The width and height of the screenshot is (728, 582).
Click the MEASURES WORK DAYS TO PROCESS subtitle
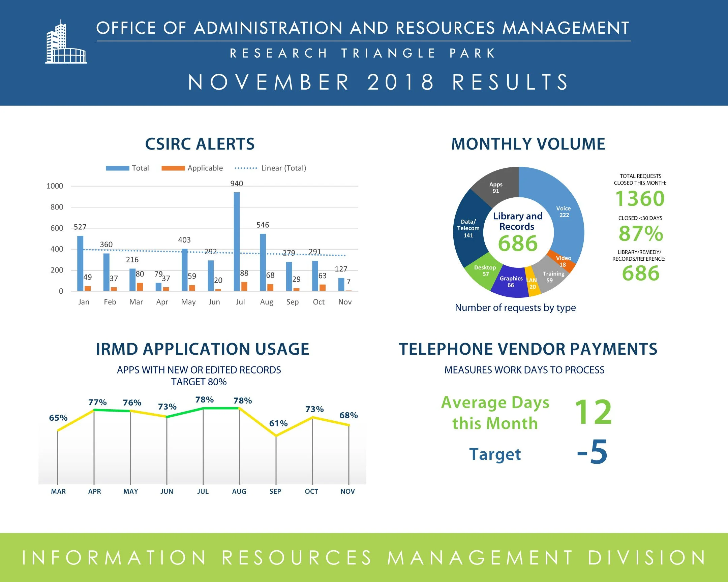point(524,370)
